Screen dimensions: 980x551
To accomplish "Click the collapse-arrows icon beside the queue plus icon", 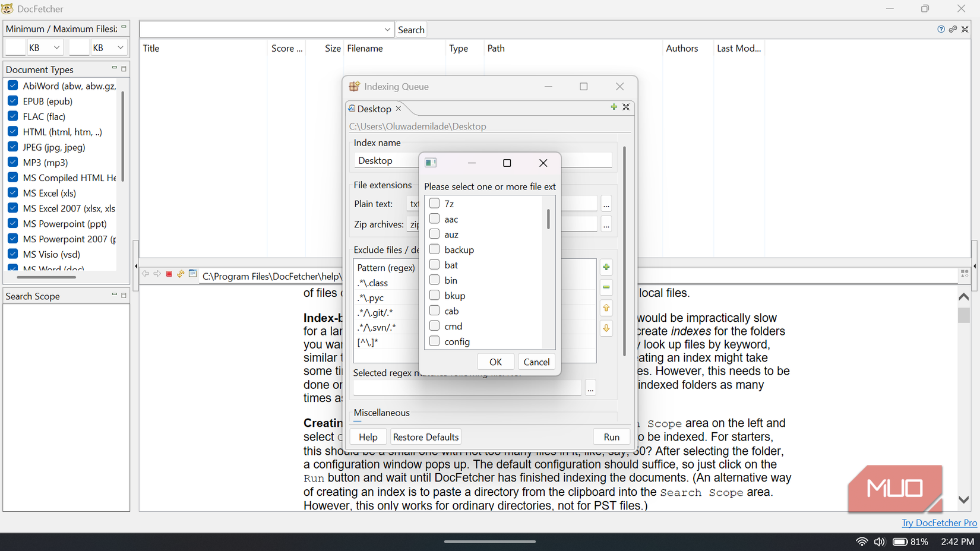I will 626,107.
